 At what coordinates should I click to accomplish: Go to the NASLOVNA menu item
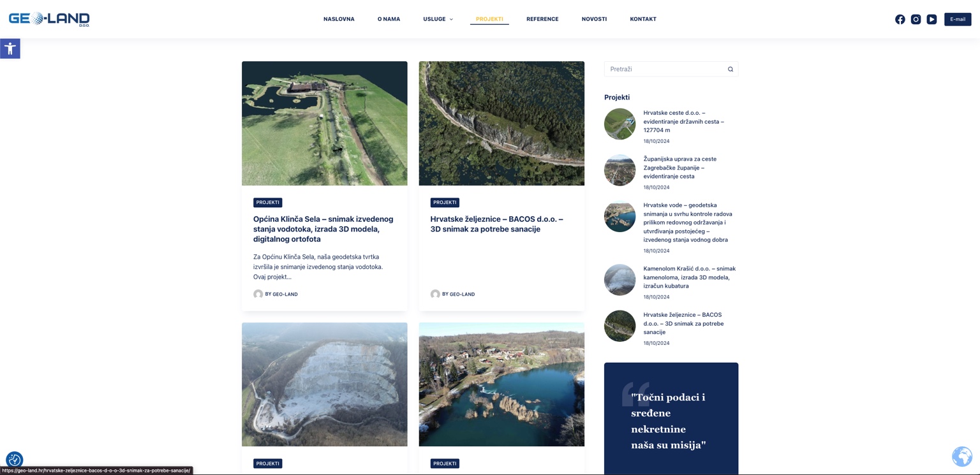(x=339, y=19)
